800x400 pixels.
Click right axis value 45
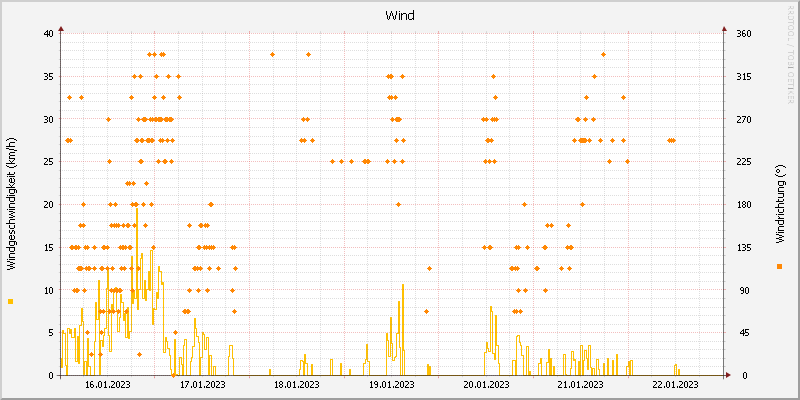[x=742, y=333]
